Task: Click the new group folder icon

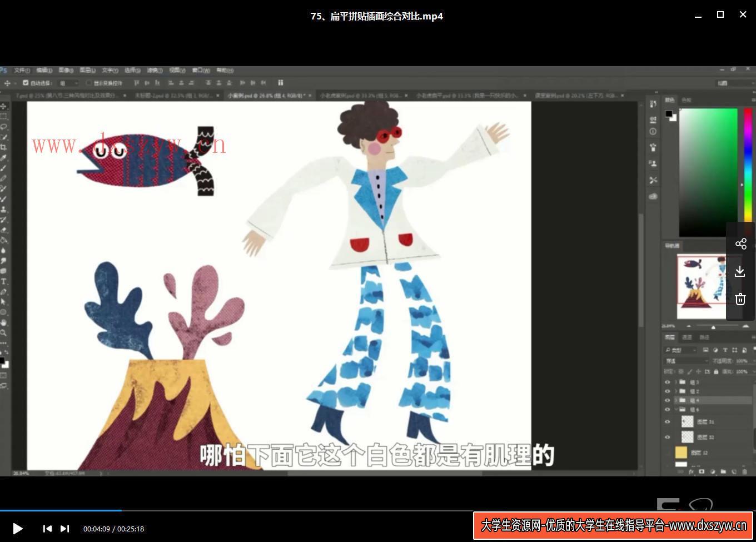Action: (x=723, y=472)
